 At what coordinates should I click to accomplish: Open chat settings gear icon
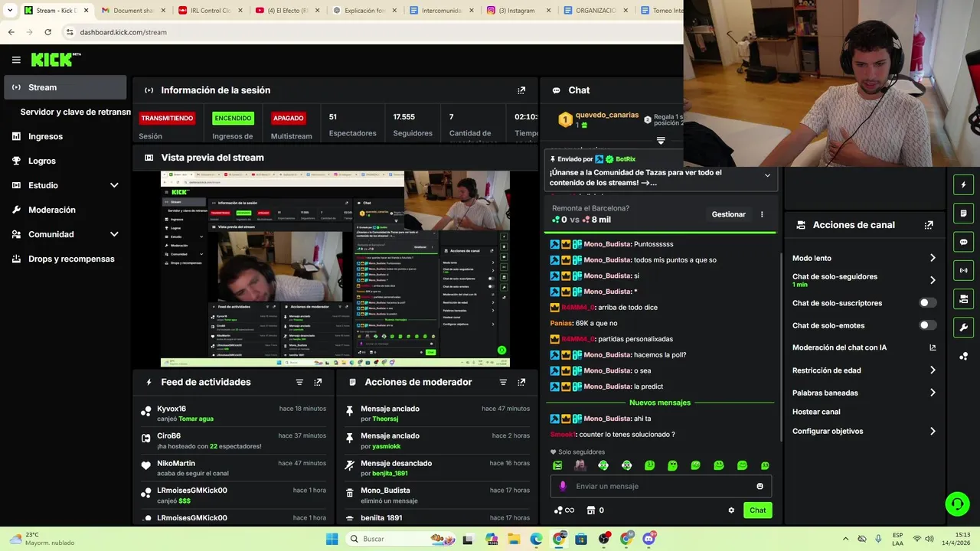pos(731,510)
